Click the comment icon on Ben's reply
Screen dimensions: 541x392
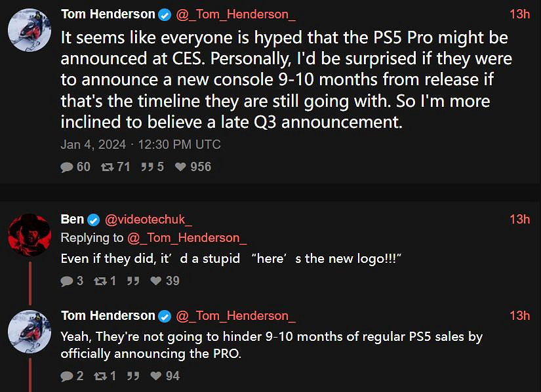pos(67,281)
